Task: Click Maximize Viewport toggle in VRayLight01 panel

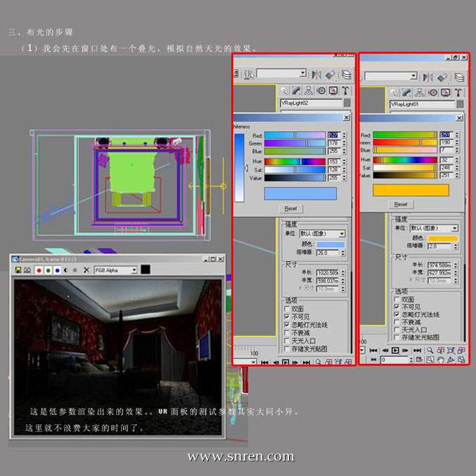Action: point(461,360)
